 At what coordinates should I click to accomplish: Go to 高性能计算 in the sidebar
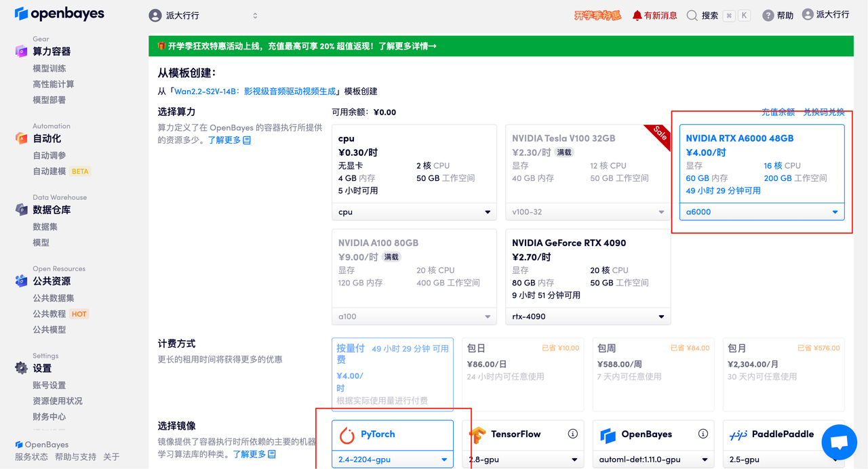[x=54, y=84]
